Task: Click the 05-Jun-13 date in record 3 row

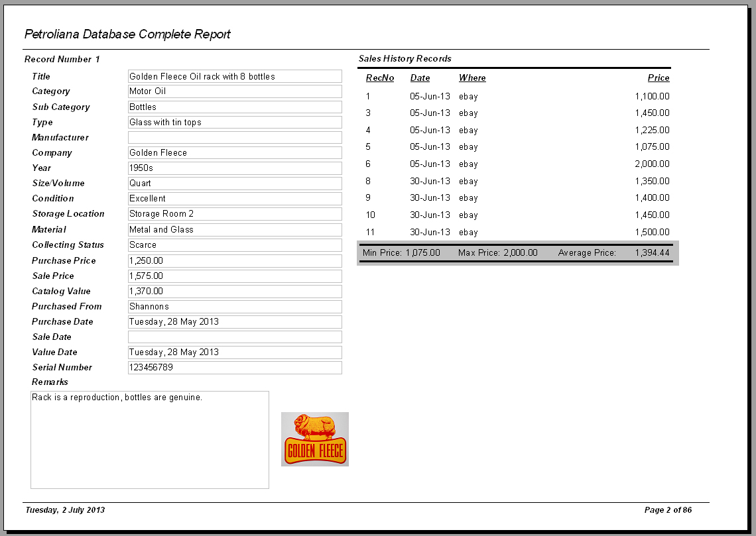Action: pos(430,113)
